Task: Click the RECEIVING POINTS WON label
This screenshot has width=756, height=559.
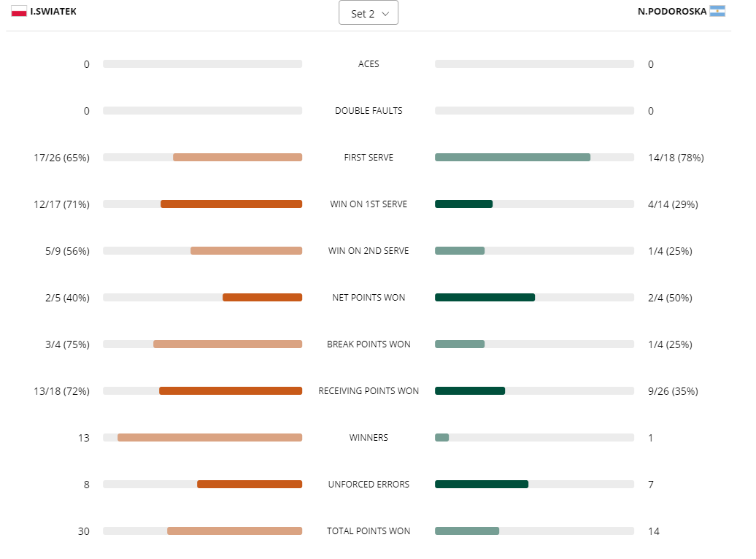Action: [x=369, y=391]
